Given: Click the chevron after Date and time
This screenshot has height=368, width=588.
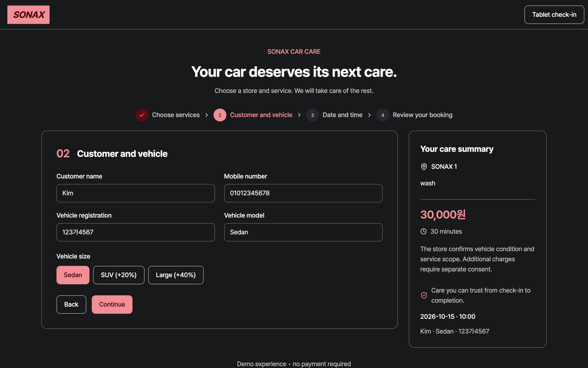Looking at the screenshot, I should (369, 115).
